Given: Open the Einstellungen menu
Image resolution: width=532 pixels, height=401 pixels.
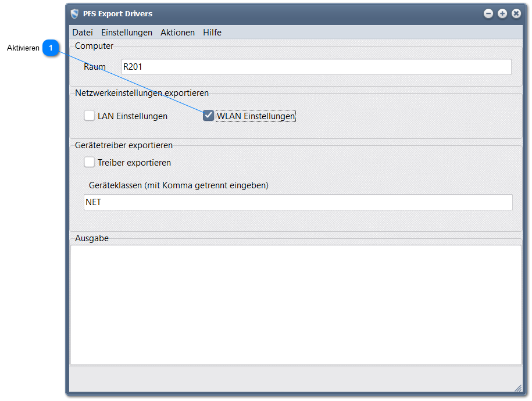Looking at the screenshot, I should pos(127,33).
